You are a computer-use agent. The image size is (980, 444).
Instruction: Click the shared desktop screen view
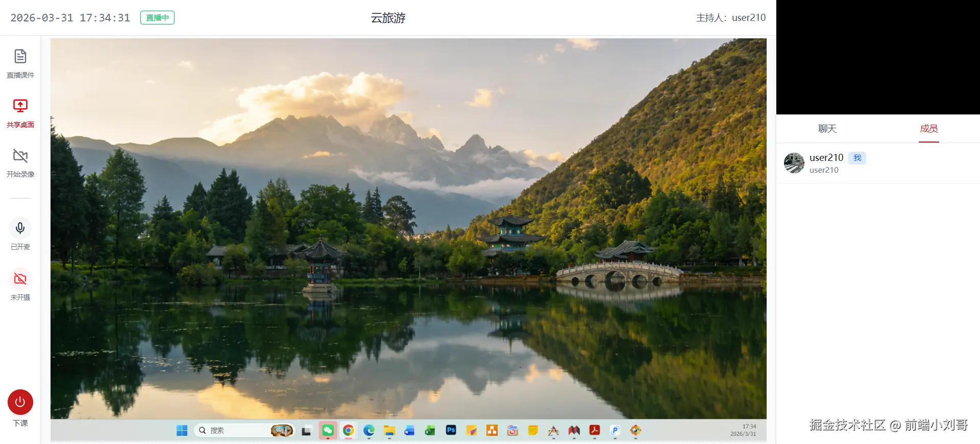tap(408, 239)
